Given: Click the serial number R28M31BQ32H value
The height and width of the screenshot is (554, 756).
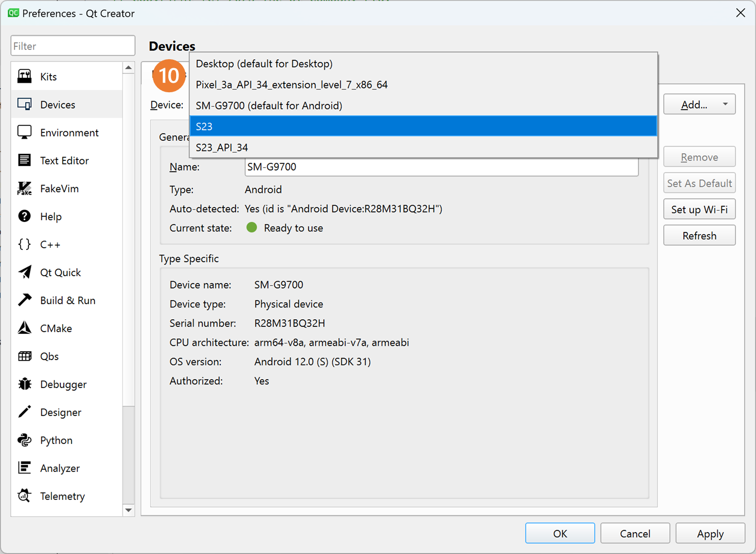Looking at the screenshot, I should point(290,323).
